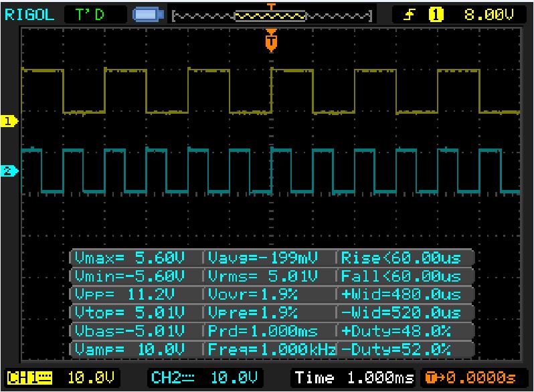Click the Vtop= 5.01V measurement
534x392 pixels.
[x=130, y=312]
